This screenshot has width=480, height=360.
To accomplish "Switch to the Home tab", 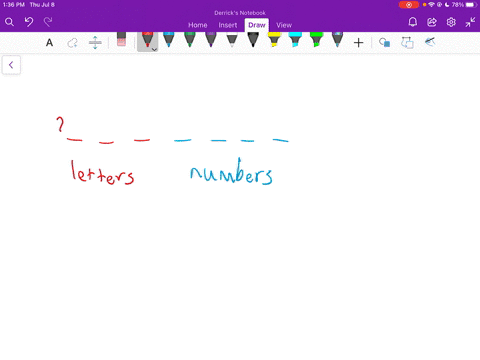I will 198,25.
